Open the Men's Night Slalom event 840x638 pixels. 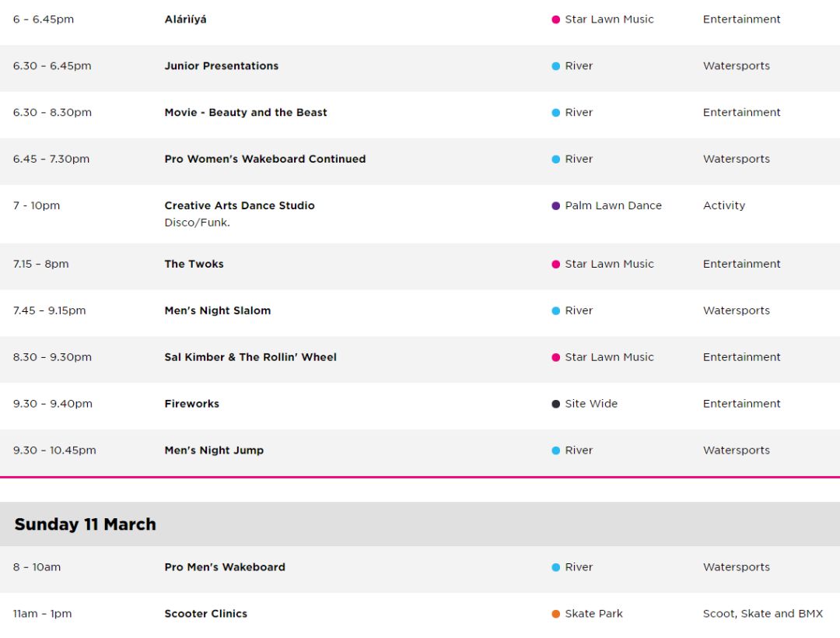coord(218,310)
